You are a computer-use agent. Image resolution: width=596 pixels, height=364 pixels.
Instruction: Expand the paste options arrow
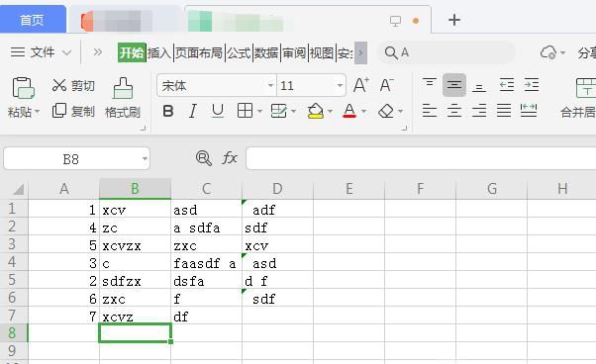(37, 112)
